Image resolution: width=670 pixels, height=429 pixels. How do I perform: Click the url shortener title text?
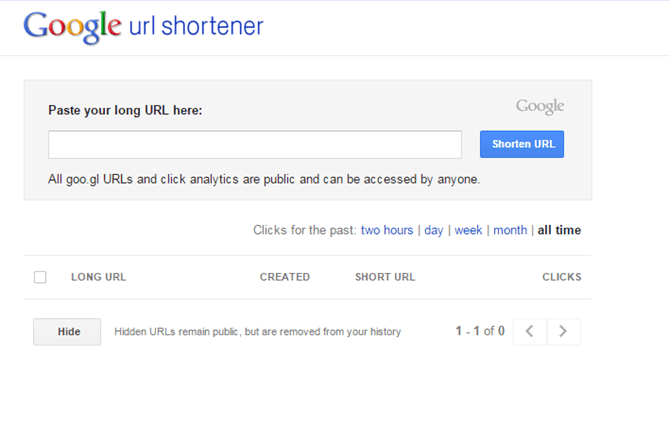click(196, 26)
